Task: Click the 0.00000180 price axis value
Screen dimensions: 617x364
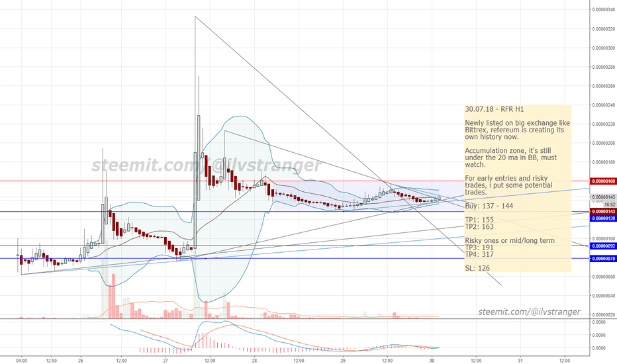Action: [x=604, y=163]
